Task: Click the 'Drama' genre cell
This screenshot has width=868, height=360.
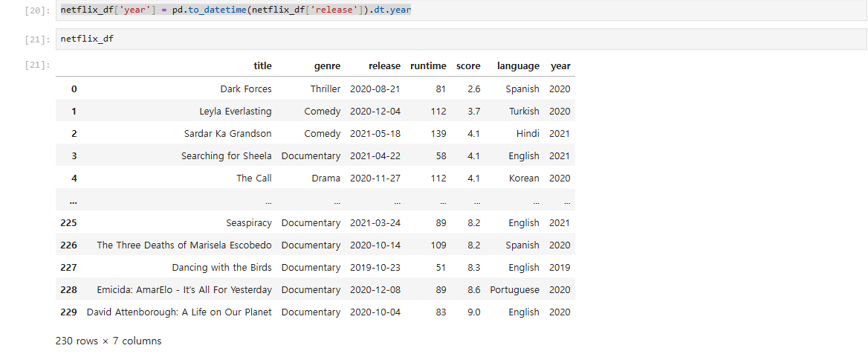Action: click(326, 179)
